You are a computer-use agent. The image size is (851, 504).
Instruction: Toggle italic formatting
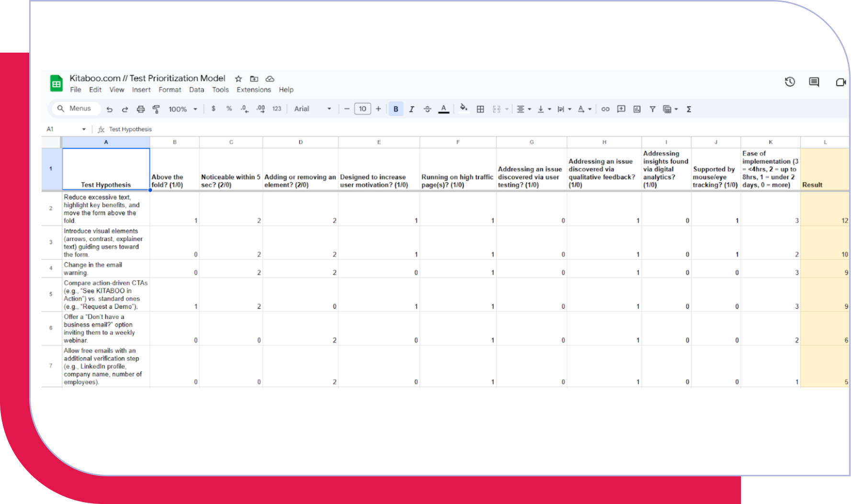click(x=411, y=109)
